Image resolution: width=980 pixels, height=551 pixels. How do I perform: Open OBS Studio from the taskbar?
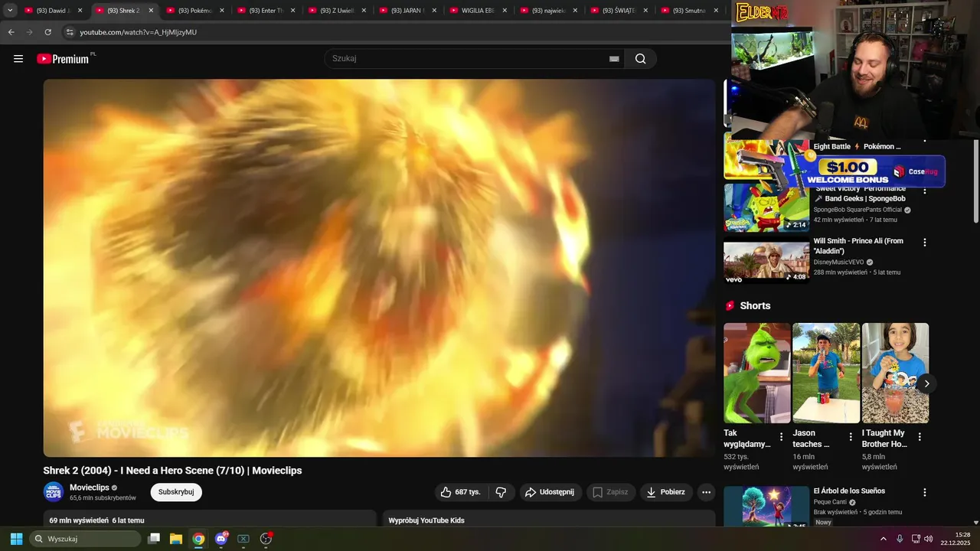tap(266, 539)
